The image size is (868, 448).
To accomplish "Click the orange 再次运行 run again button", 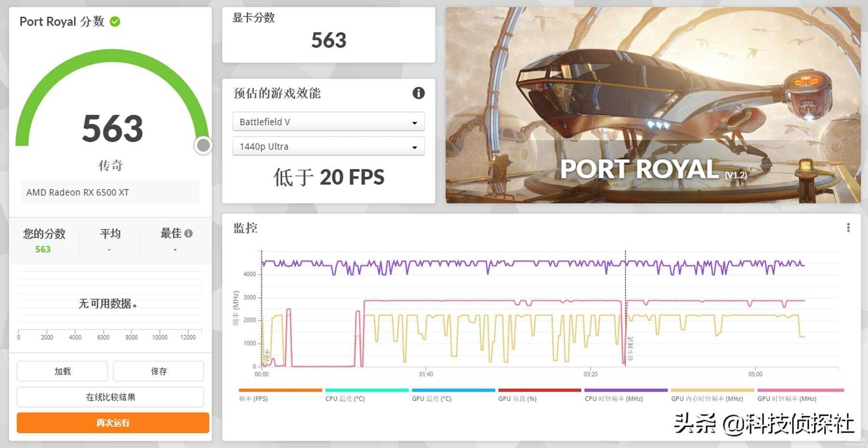I will 113,423.
